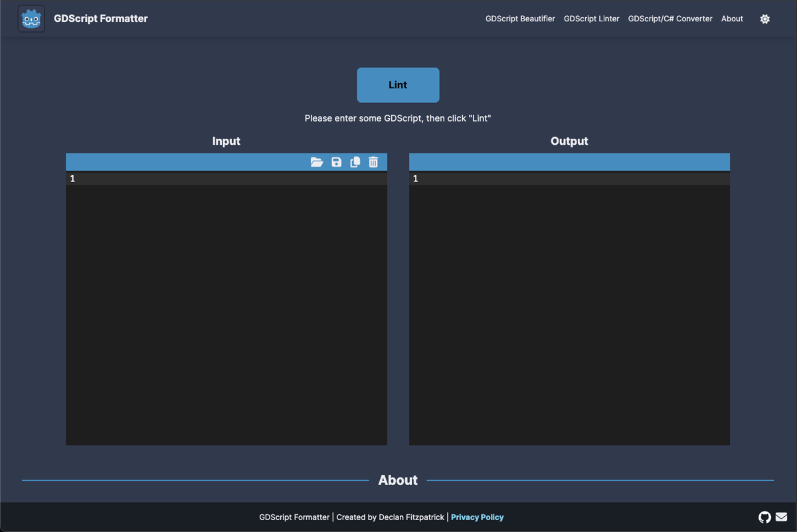The height and width of the screenshot is (532, 797).
Task: Open the Privacy Policy link
Action: (477, 517)
